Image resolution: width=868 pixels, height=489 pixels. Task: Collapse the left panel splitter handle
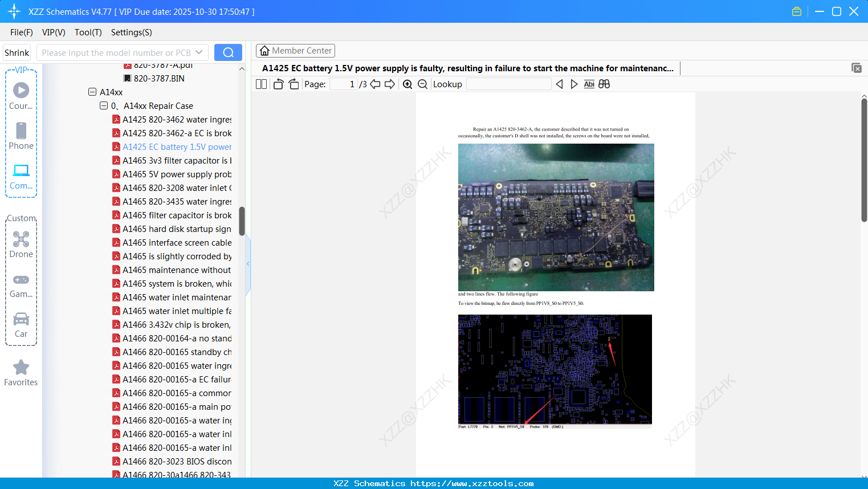[x=248, y=264]
